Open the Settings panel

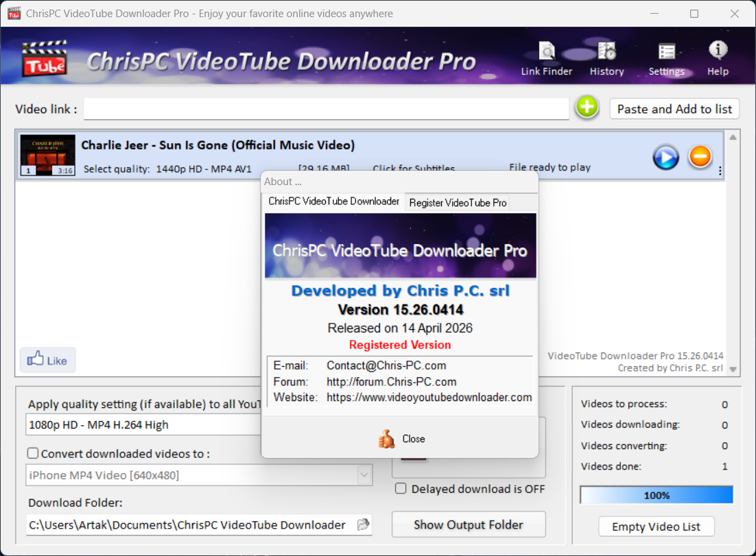pos(666,59)
